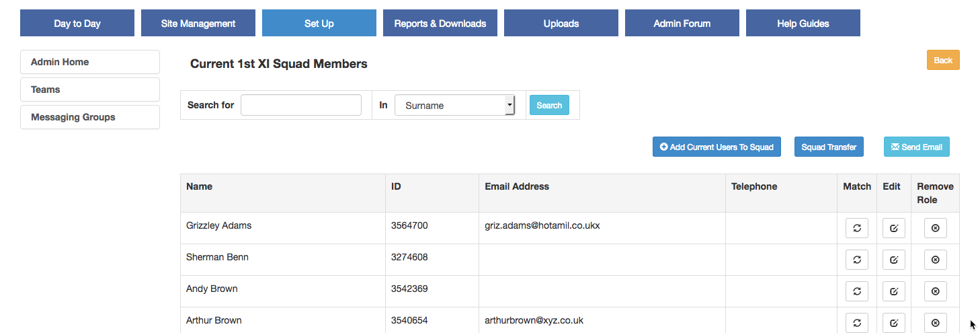Viewport: 980px width, 333px height.
Task: Click Match icon for Andy Brown
Action: [x=856, y=291]
